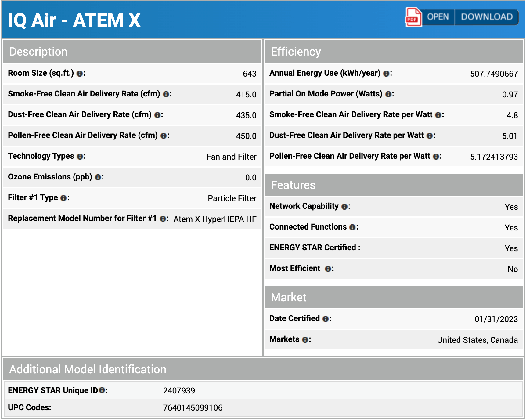Click ozone emissions value 0.0
The image size is (526, 420).
click(251, 178)
